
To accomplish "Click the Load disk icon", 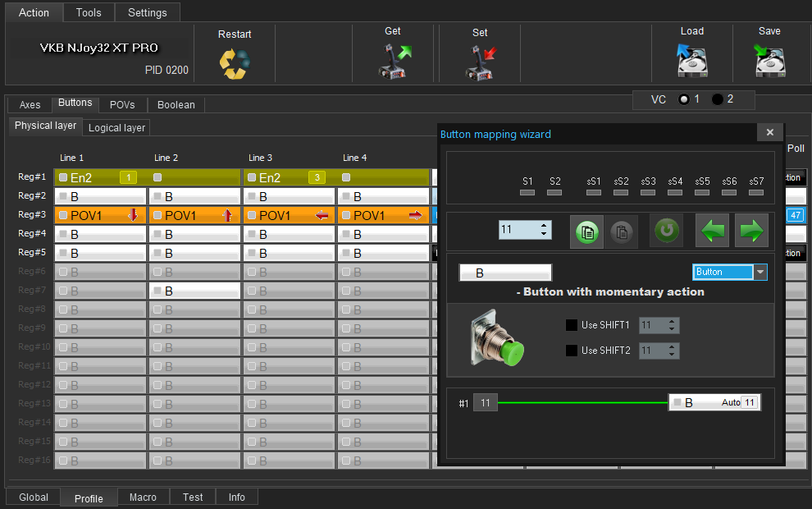I will (x=691, y=62).
